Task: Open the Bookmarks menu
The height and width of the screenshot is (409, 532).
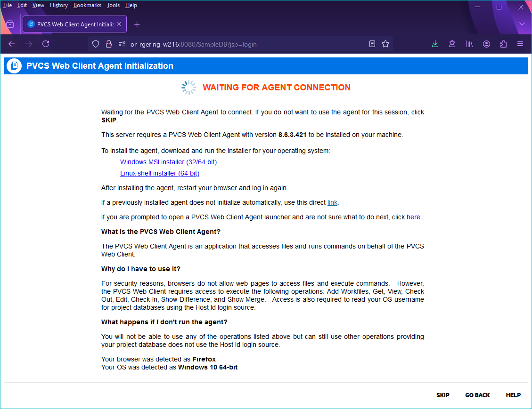Action: [x=87, y=5]
